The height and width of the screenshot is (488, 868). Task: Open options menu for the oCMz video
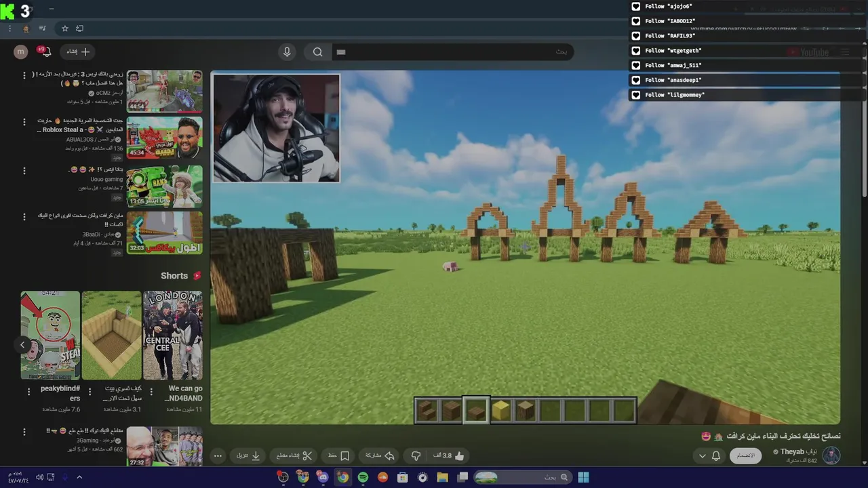24,75
